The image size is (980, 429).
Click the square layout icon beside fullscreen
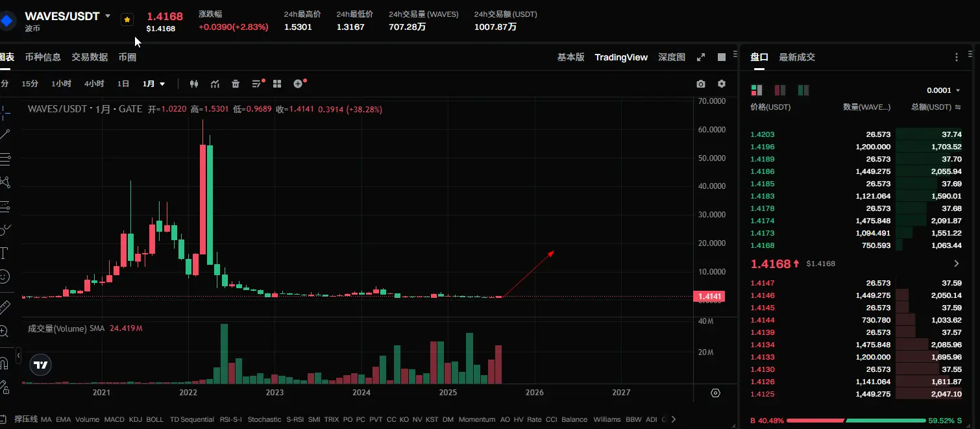click(722, 57)
